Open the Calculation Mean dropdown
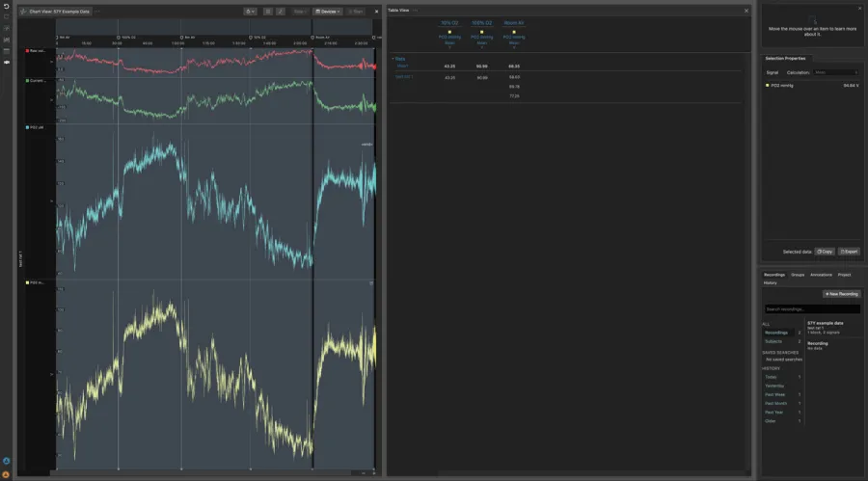The width and height of the screenshot is (868, 481). pyautogui.click(x=836, y=72)
